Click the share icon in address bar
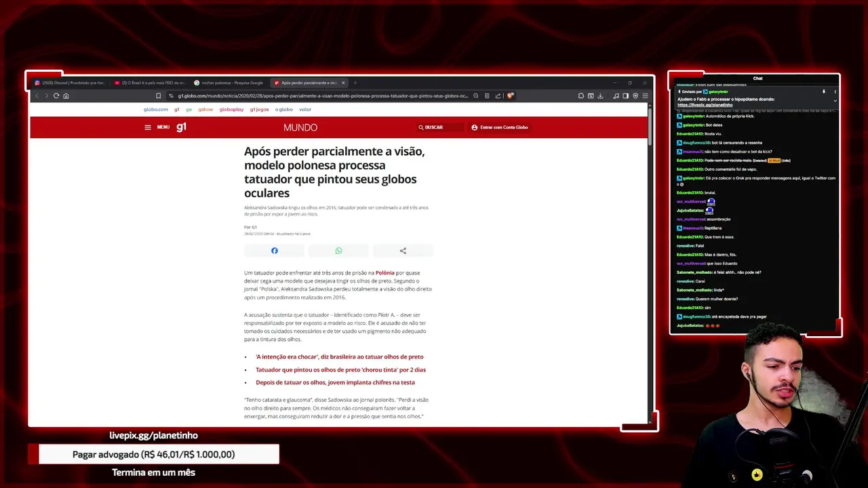Screen dimensions: 868x488 point(498,96)
